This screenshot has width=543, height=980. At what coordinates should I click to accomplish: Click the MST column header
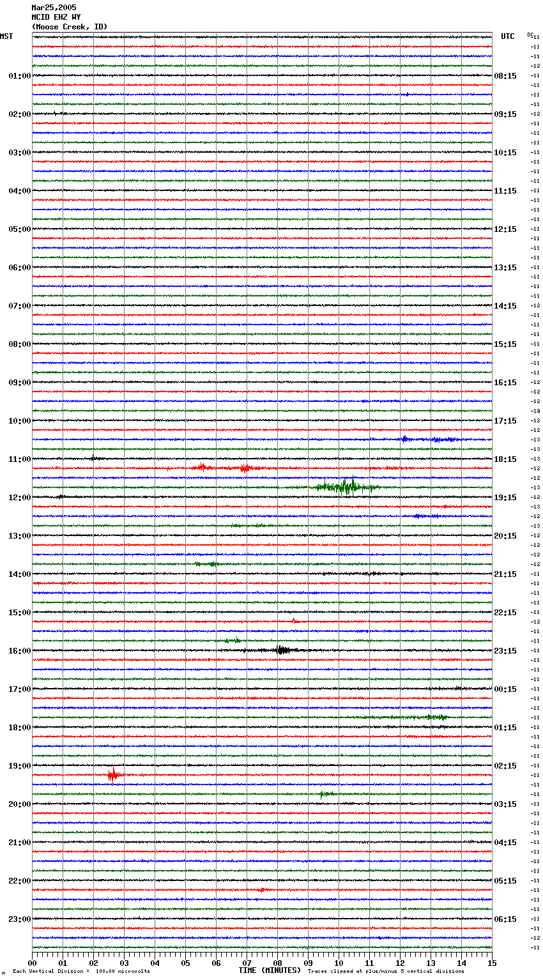pos(6,36)
